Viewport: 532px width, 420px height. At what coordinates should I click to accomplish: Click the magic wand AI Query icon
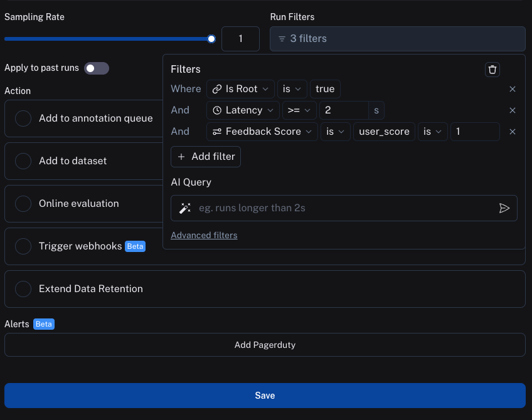184,208
